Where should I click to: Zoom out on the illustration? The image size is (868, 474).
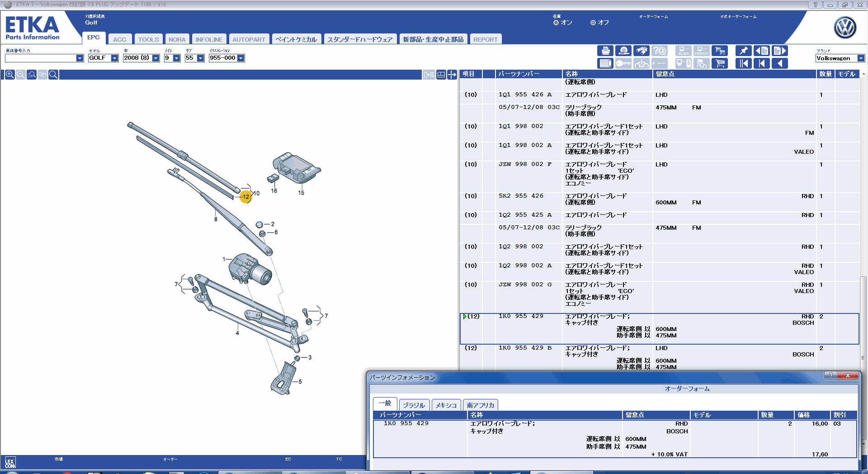coord(20,75)
